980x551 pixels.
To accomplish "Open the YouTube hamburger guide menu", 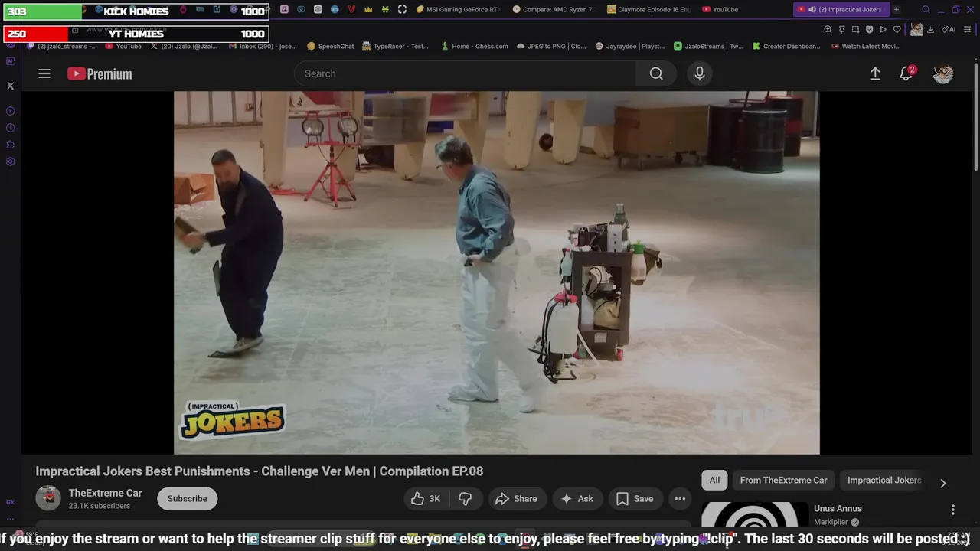I will [44, 73].
